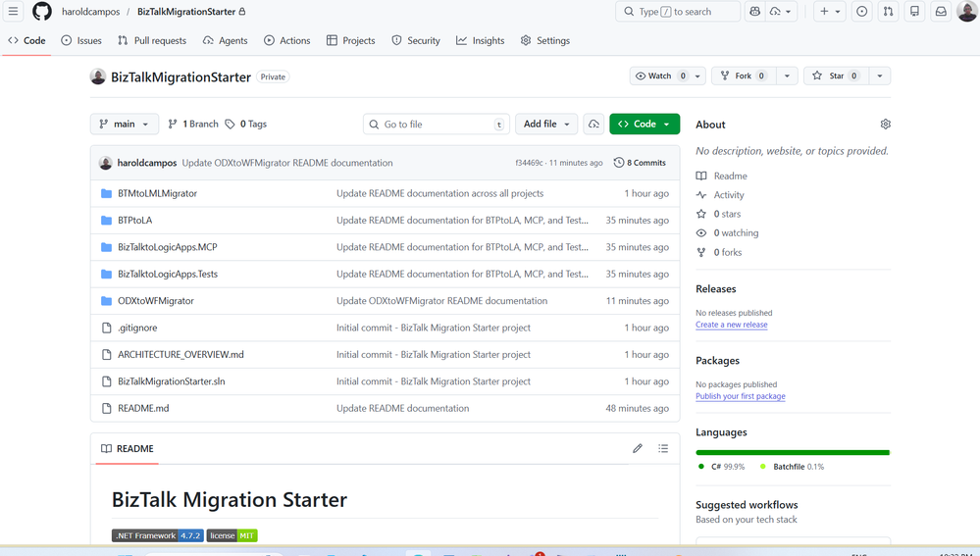The height and width of the screenshot is (556, 980).
Task: Open the BizTalktoLogicApps.MCP folder
Action: click(x=168, y=247)
